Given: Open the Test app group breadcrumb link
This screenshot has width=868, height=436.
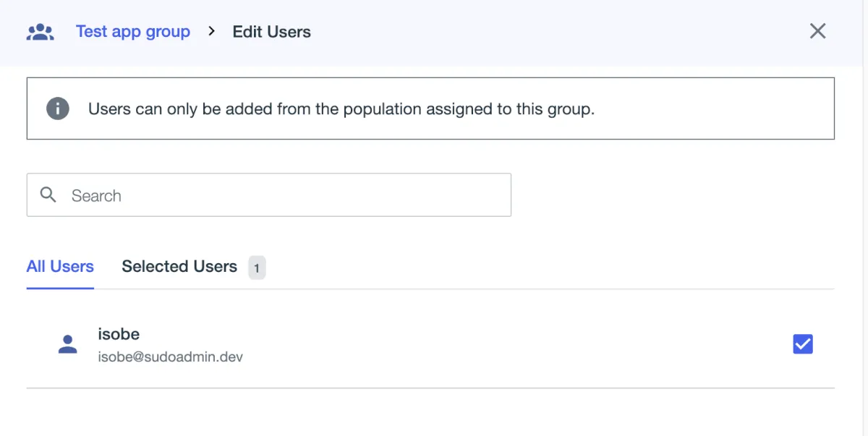Looking at the screenshot, I should click(x=133, y=32).
